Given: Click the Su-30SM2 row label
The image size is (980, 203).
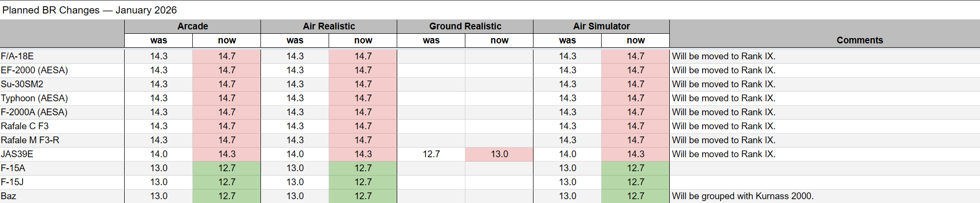Looking at the screenshot, I should tap(22, 84).
